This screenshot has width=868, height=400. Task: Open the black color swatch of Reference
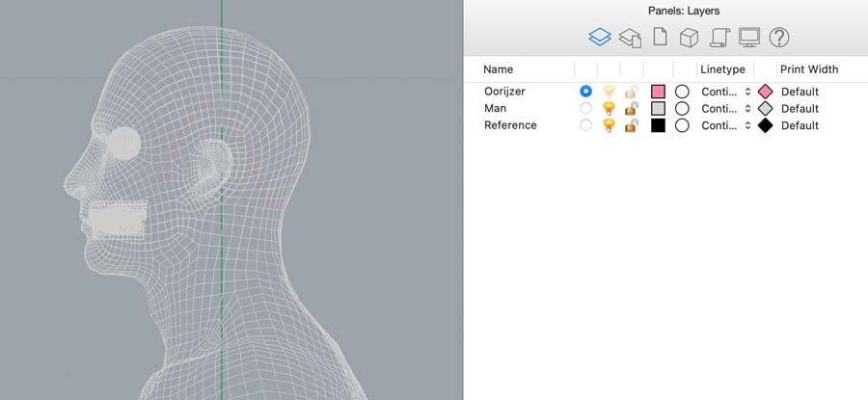click(x=658, y=125)
